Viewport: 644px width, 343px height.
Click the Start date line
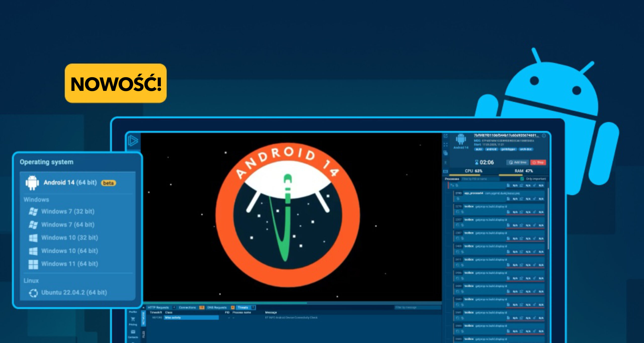(489, 145)
